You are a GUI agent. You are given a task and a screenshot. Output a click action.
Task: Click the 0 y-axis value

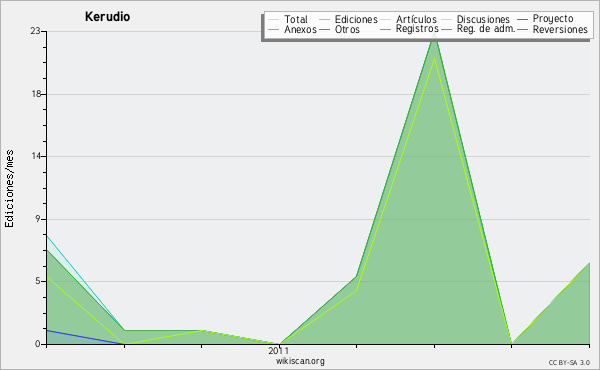(x=38, y=344)
